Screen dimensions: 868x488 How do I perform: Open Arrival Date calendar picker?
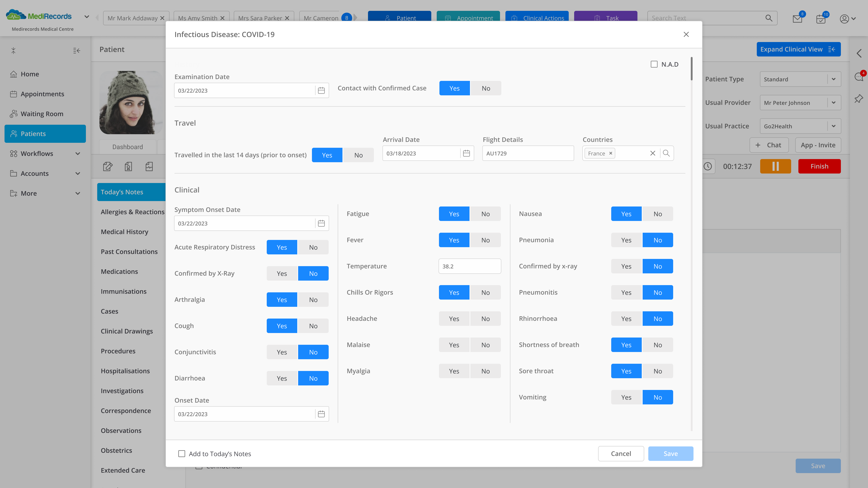(x=466, y=153)
